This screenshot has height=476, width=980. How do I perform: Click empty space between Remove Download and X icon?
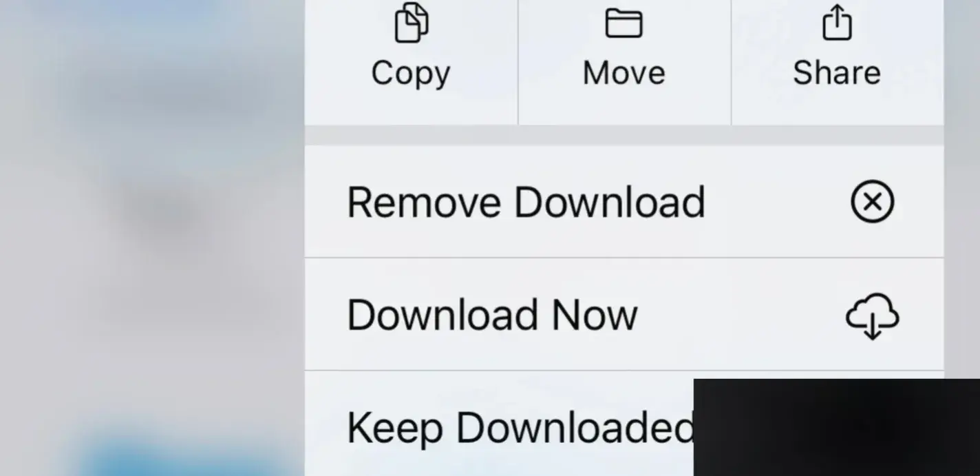click(x=778, y=202)
